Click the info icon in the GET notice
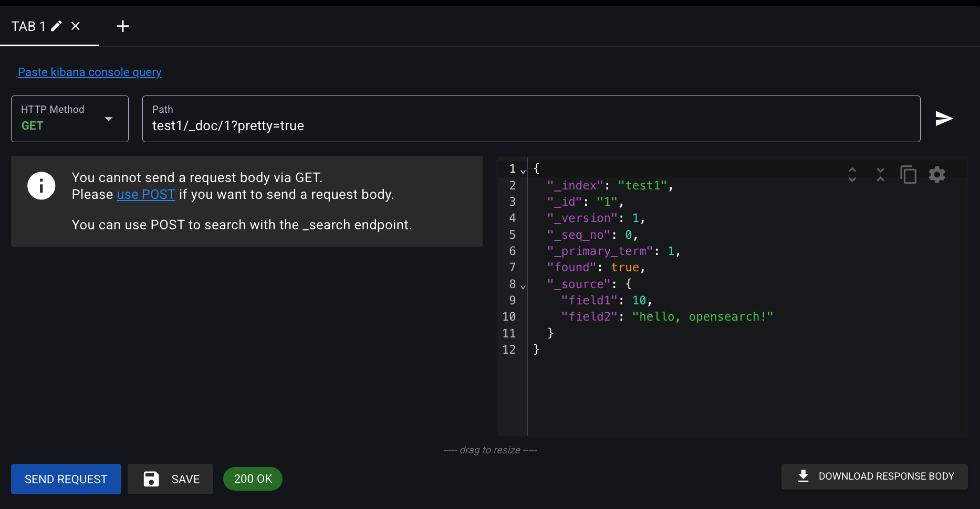Viewport: 980px width, 509px height. point(41,186)
